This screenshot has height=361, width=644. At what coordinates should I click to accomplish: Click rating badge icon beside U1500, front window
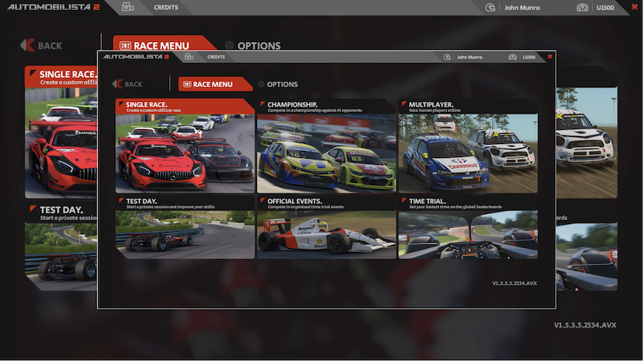[512, 57]
